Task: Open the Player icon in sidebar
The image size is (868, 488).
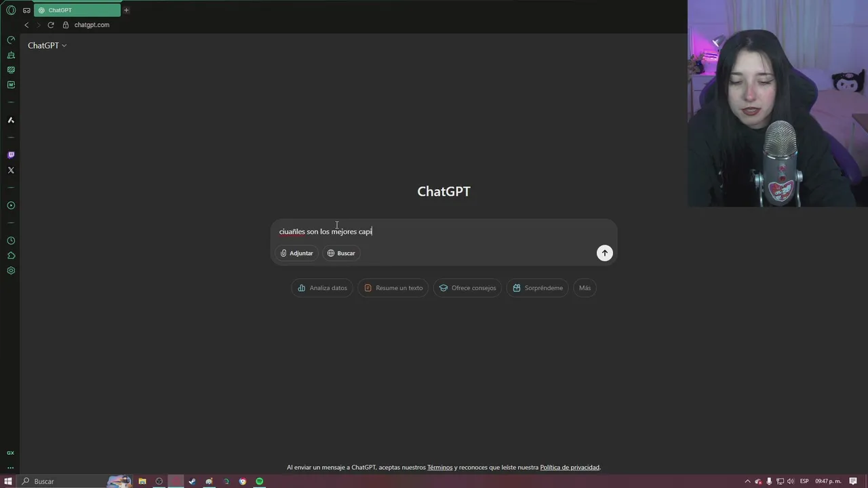Action: click(11, 205)
